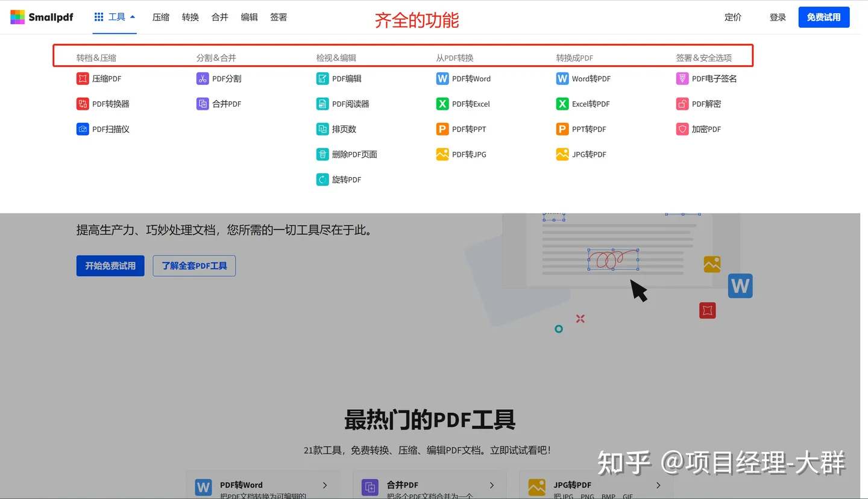The height and width of the screenshot is (499, 868).
Task: Click the PDF阅读器 icon
Action: (x=322, y=104)
